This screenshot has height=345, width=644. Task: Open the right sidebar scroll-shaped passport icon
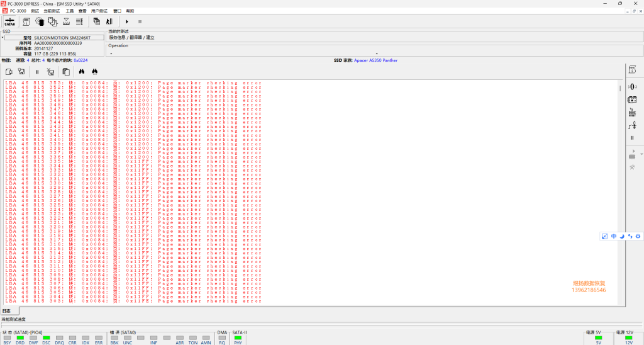632,70
